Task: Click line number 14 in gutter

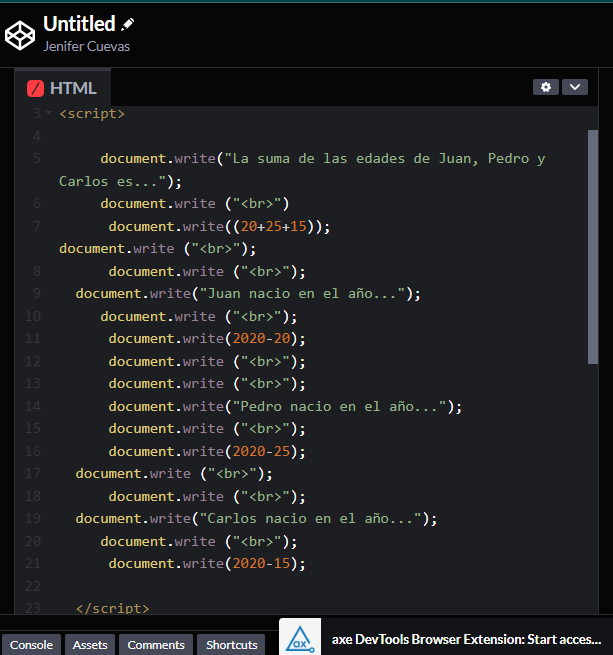Action: coord(33,406)
